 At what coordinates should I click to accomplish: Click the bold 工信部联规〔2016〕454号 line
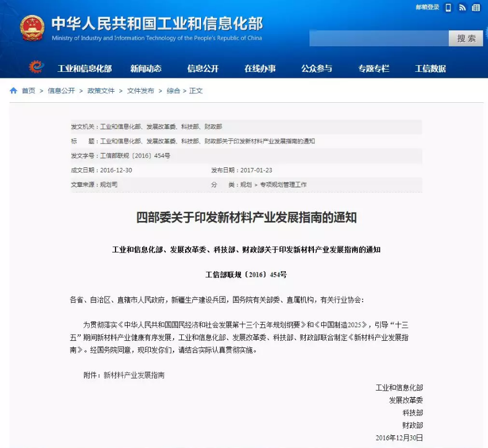[x=246, y=275]
